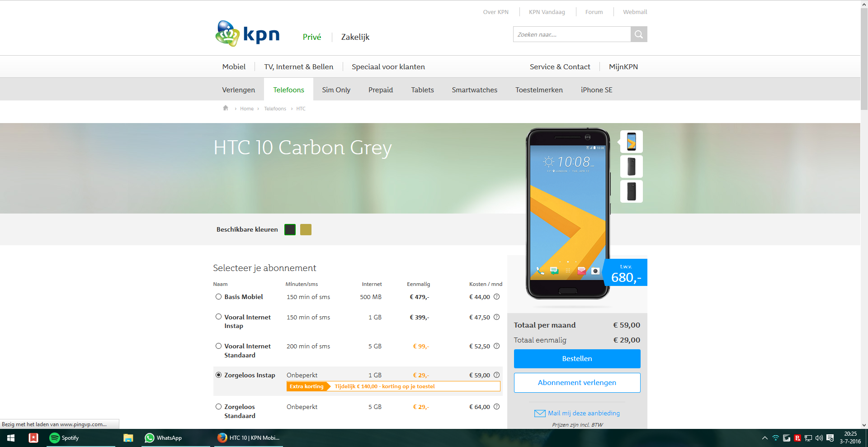Image resolution: width=868 pixels, height=447 pixels.
Task: Open info icon next to € 64,00
Action: (x=496, y=407)
